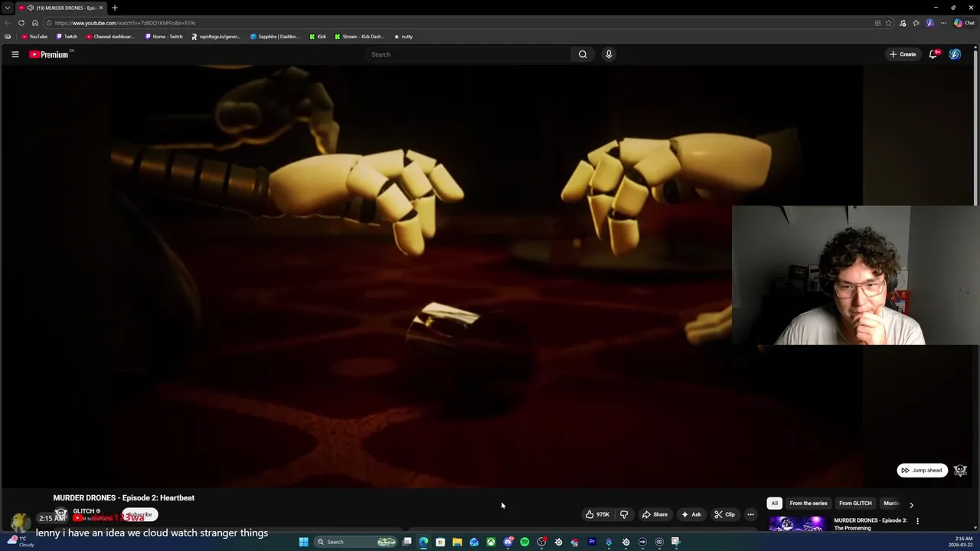Select the All recommendations chip
The image size is (980, 551).
(x=774, y=504)
